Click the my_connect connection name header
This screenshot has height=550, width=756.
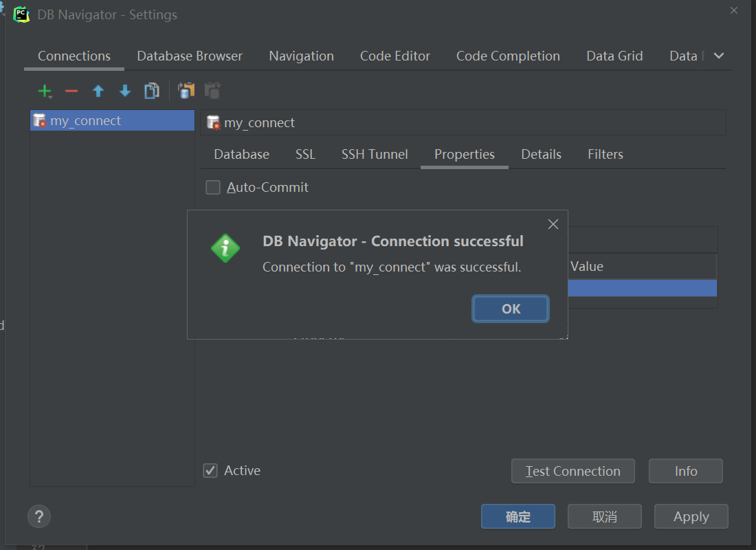click(463, 122)
